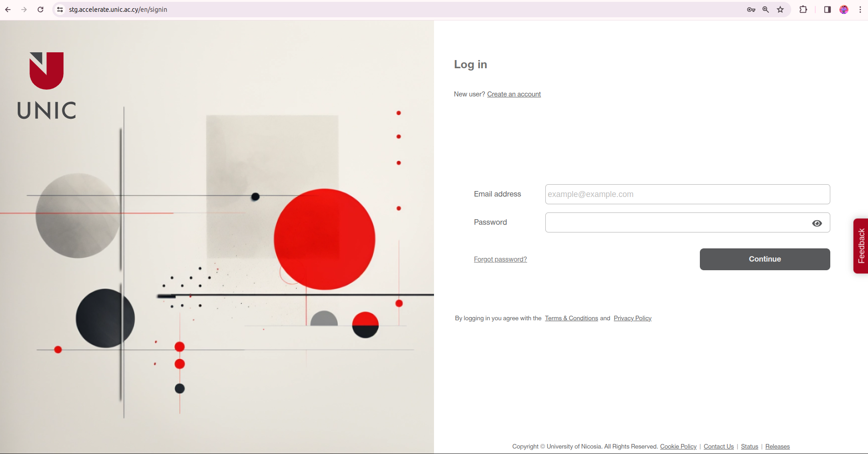The height and width of the screenshot is (454, 868).
Task: Go back with the browser back arrow
Action: (x=8, y=10)
